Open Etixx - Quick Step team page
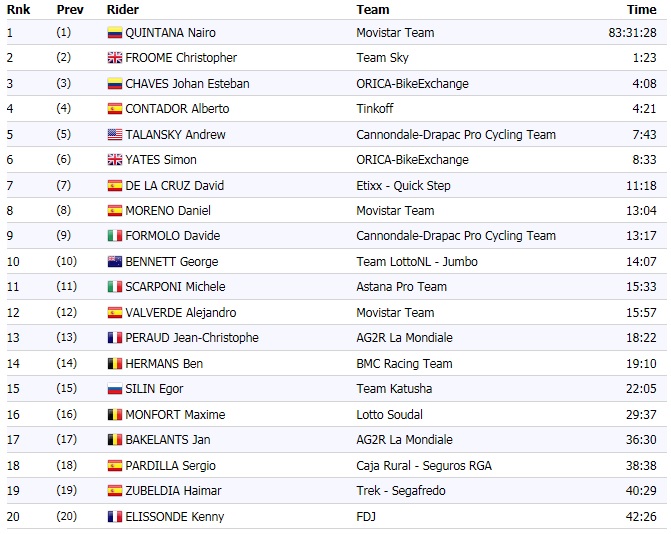Screen dimensions: 671x534 [x=403, y=186]
